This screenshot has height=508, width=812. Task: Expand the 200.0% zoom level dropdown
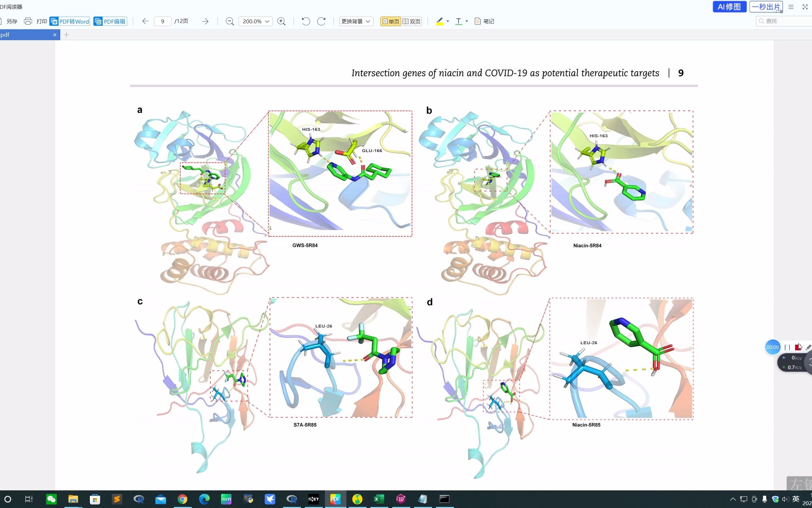point(267,21)
